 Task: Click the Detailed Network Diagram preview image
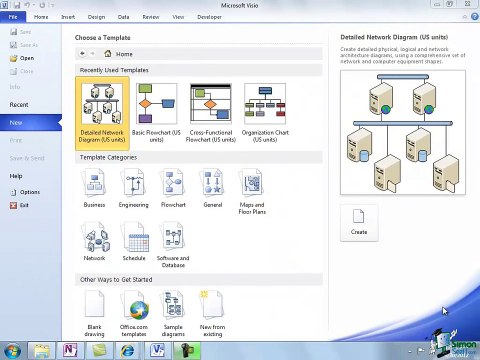(403, 132)
